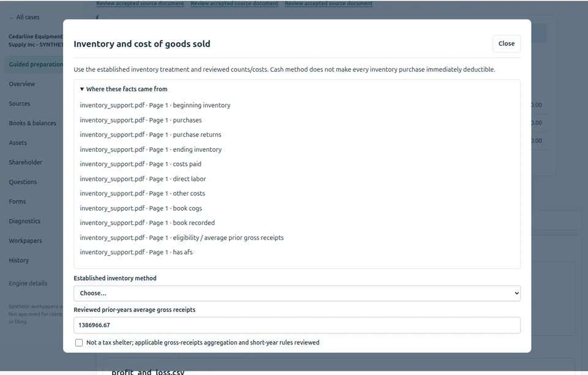Screen dimensions: 588x375
Task: Open Engine details in the sidebar
Action: click(28, 284)
